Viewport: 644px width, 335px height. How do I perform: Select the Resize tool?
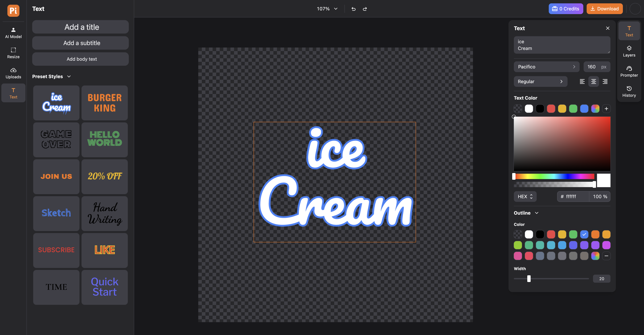point(13,53)
